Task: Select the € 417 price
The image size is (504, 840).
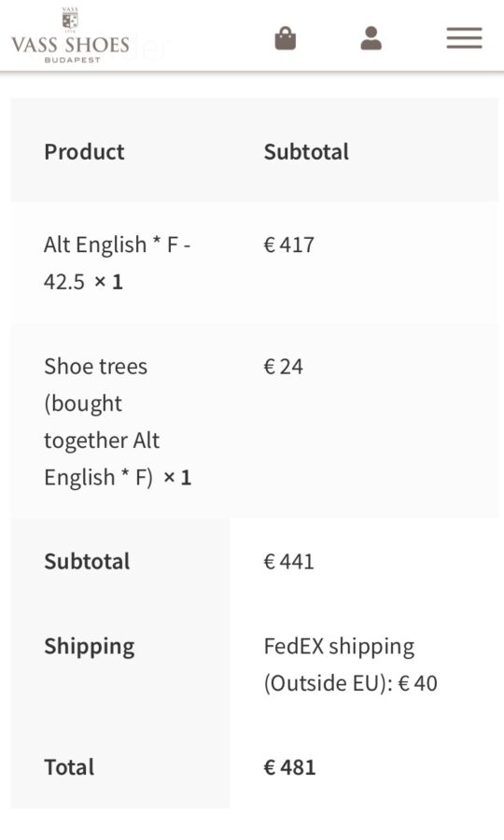Action: 288,245
